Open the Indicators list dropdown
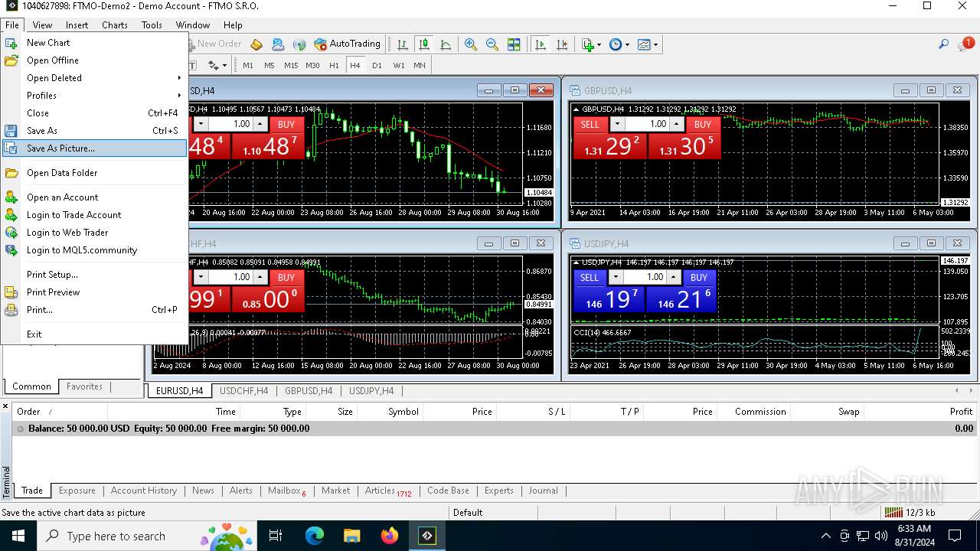The height and width of the screenshot is (551, 980). pyautogui.click(x=591, y=44)
